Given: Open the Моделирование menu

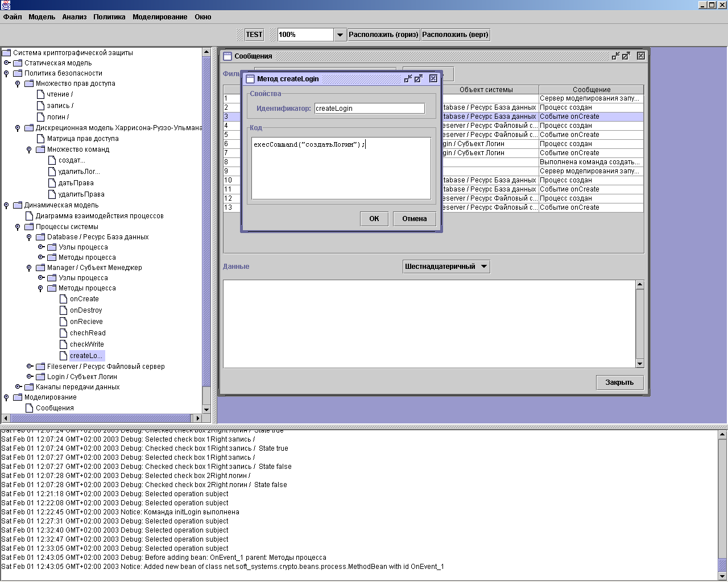Looking at the screenshot, I should 160,17.
